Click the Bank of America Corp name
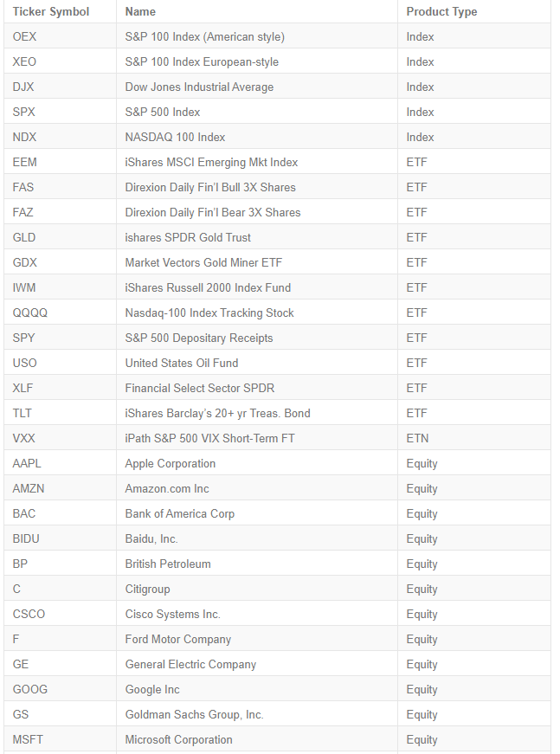This screenshot has height=754, width=560. 180,513
